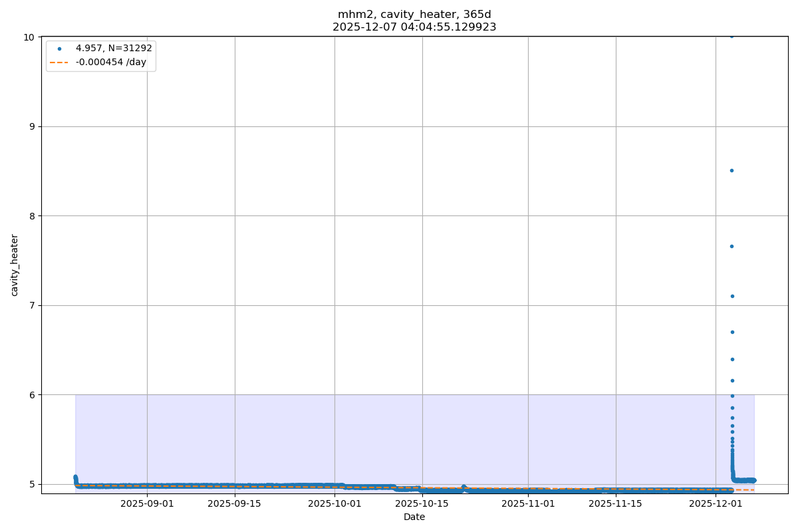
Task: Click the 'Date' x-axis label
Action: (x=414, y=517)
